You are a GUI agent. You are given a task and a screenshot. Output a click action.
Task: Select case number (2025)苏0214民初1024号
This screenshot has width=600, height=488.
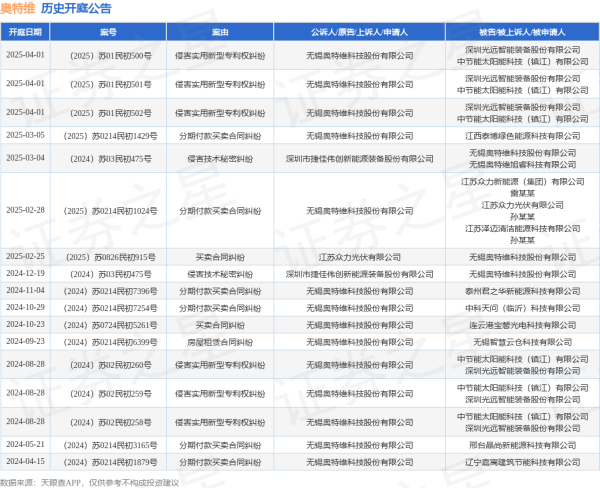(x=110, y=211)
